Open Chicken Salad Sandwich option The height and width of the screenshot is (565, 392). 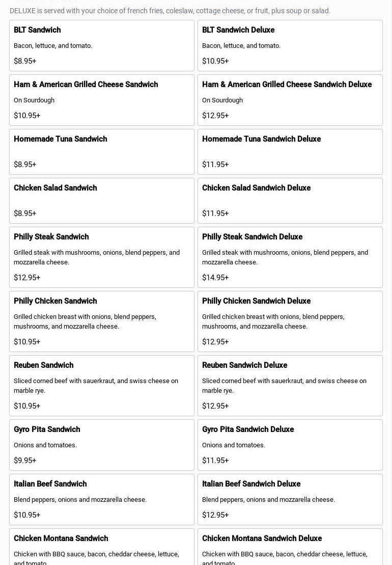click(102, 200)
